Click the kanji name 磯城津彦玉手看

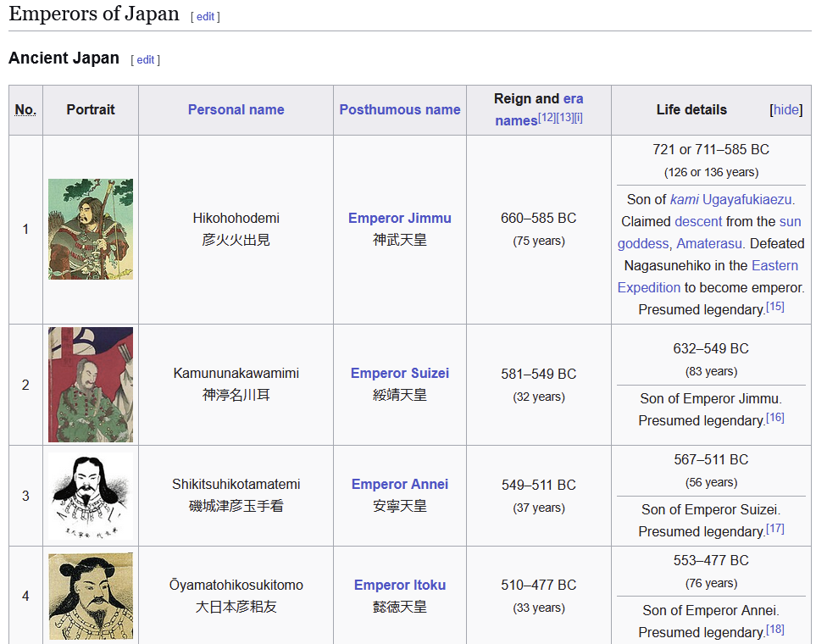(x=236, y=507)
